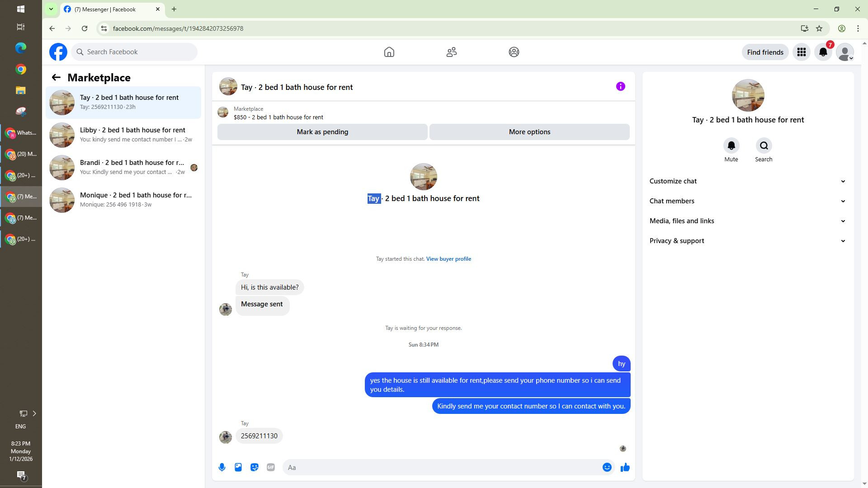
Task: Click the Aa message input field
Action: point(443,467)
